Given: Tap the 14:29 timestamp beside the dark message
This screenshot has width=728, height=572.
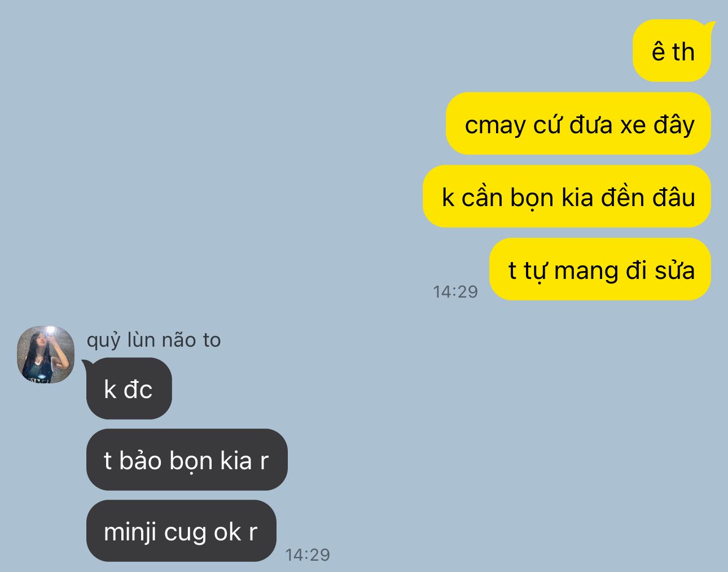Looking at the screenshot, I should 308,554.
